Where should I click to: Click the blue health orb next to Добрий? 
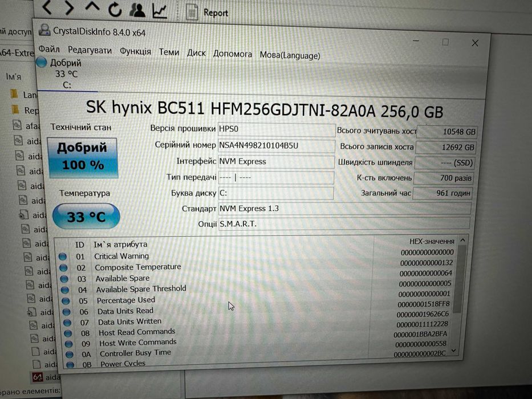pos(42,62)
